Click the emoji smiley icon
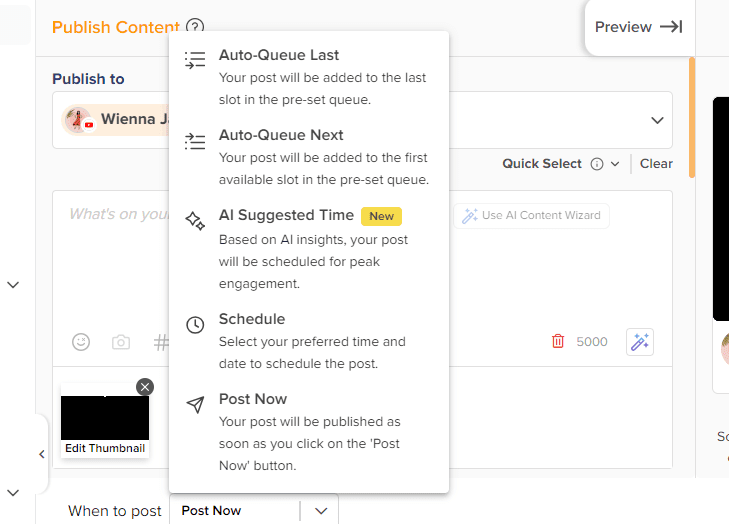Screen dimensions: 729x524 (81, 342)
